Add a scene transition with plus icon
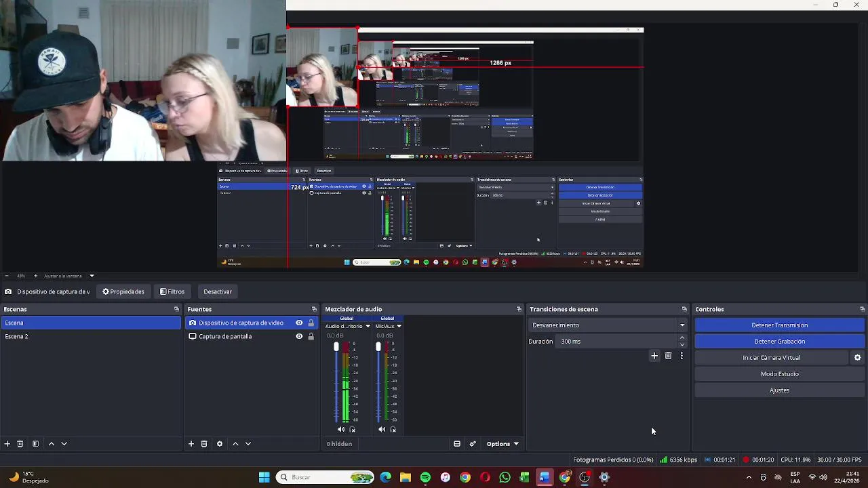 [654, 356]
